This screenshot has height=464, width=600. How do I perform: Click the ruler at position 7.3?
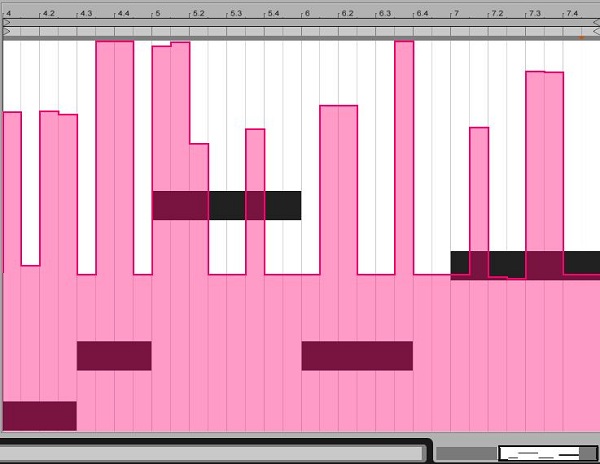[532, 14]
